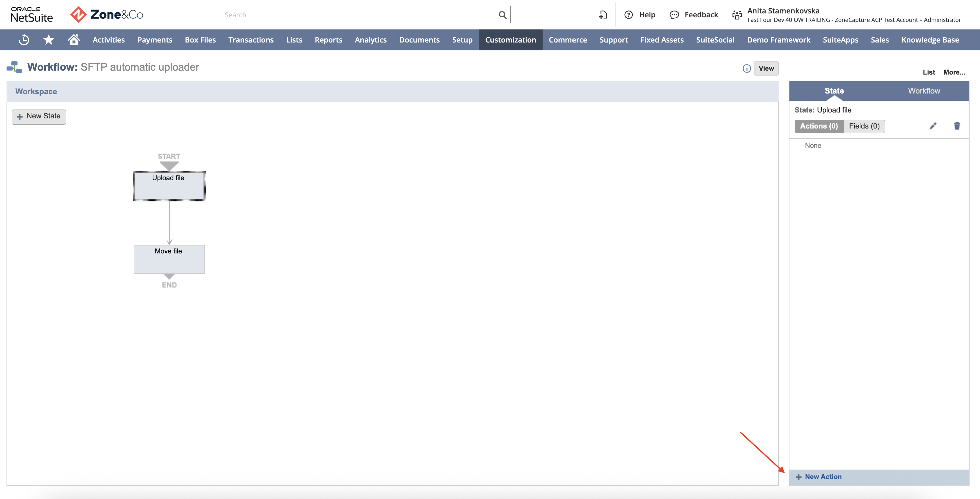Select the Fields (0) toggle

pos(864,126)
